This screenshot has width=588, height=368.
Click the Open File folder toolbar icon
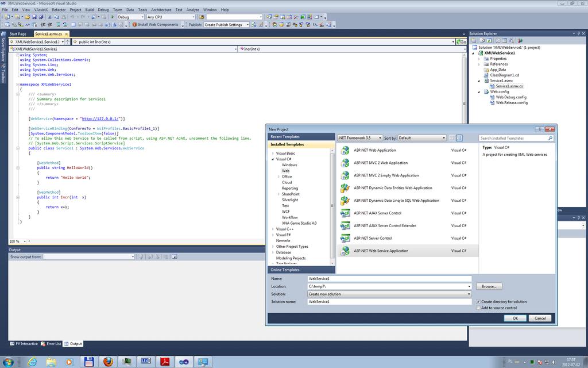[x=28, y=17]
